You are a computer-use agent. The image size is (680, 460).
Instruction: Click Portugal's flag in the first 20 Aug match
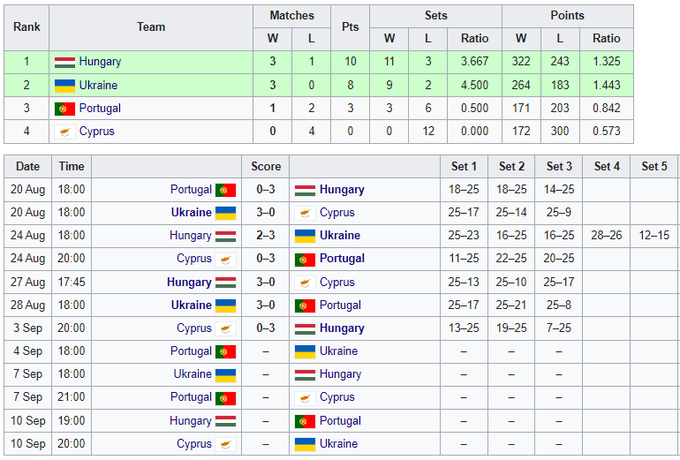[225, 189]
